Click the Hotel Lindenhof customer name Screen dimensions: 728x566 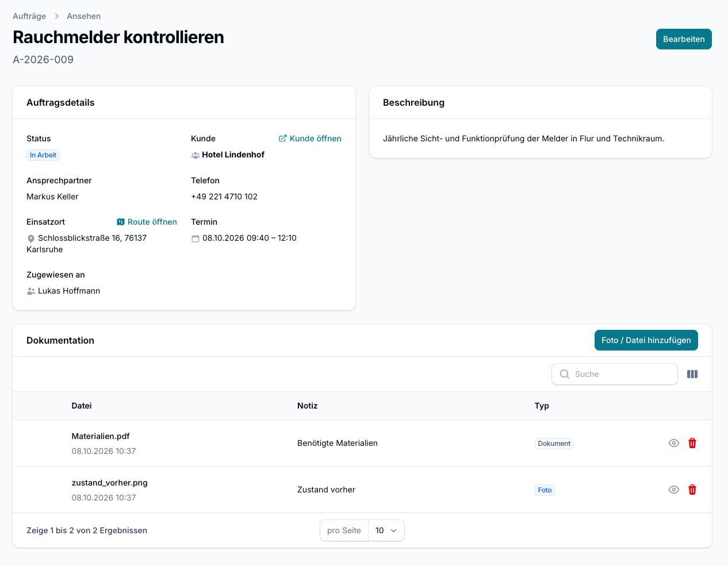[233, 155]
